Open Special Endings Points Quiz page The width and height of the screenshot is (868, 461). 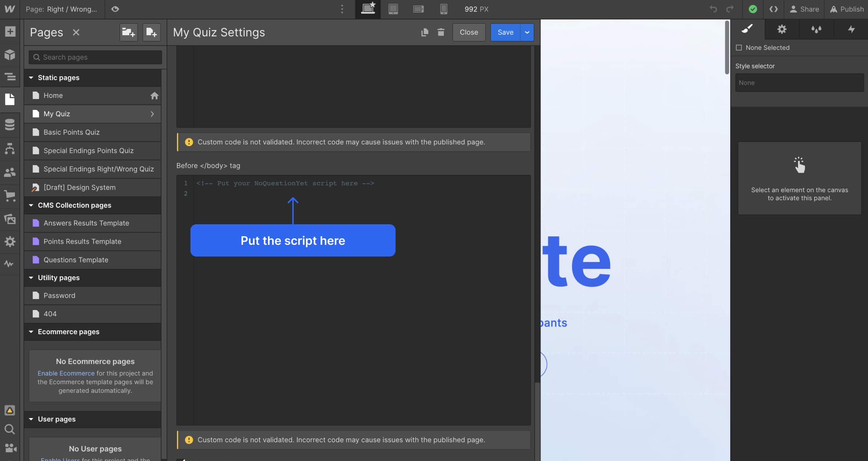[93, 151]
